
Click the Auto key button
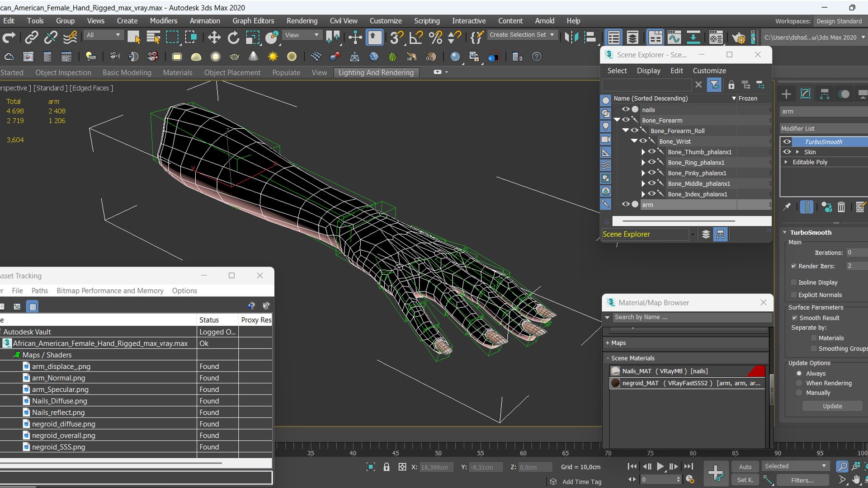745,467
